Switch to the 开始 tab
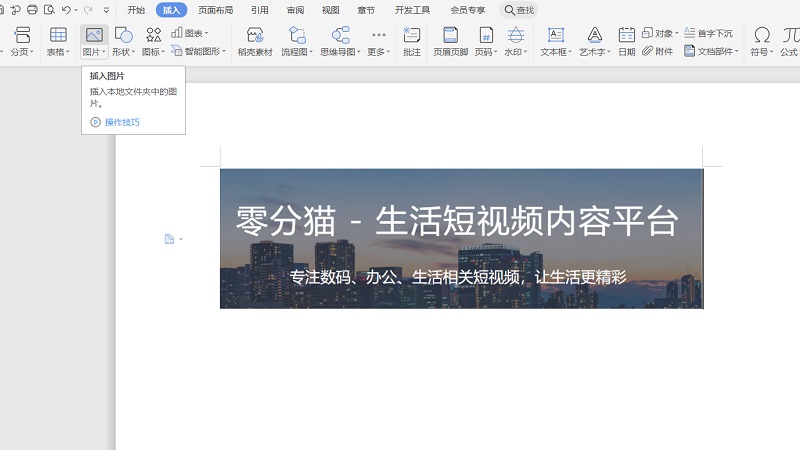The height and width of the screenshot is (450, 800). [136, 10]
